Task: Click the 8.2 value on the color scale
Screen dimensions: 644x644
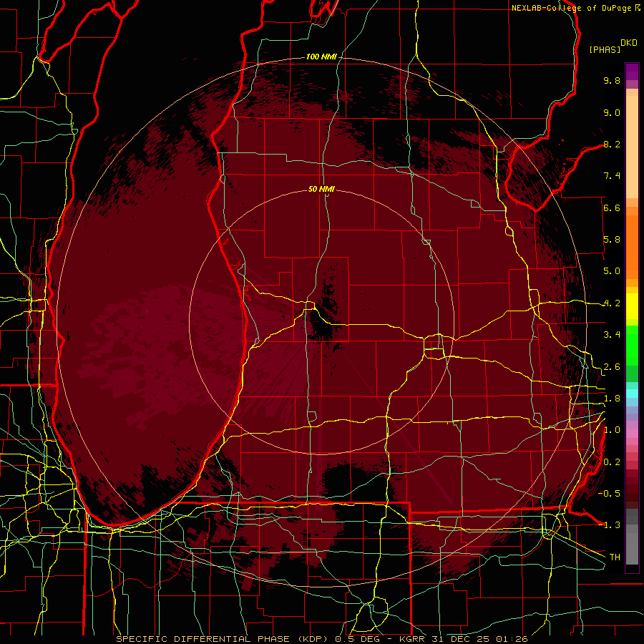Action: coord(612,144)
